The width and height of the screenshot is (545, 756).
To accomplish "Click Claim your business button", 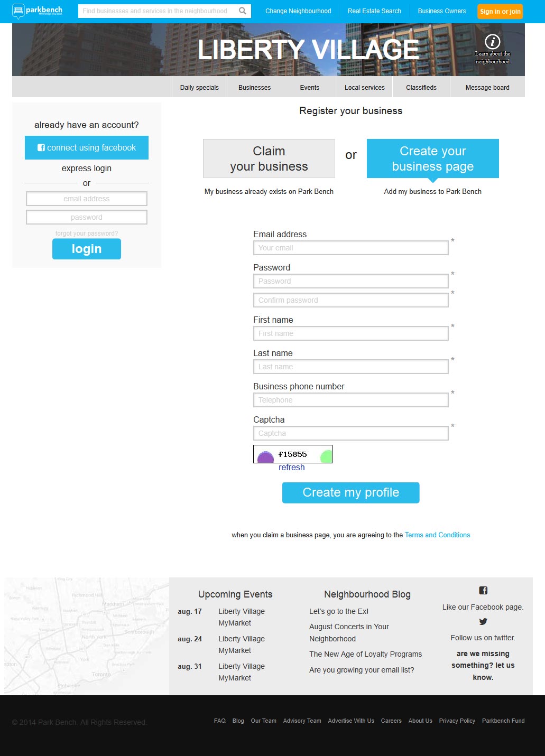I will click(269, 158).
